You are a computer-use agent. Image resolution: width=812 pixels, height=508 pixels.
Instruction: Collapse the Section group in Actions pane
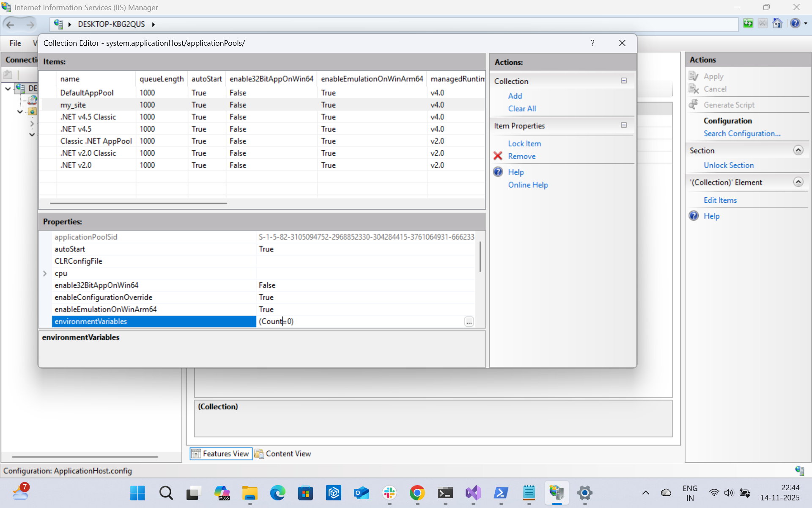(798, 150)
